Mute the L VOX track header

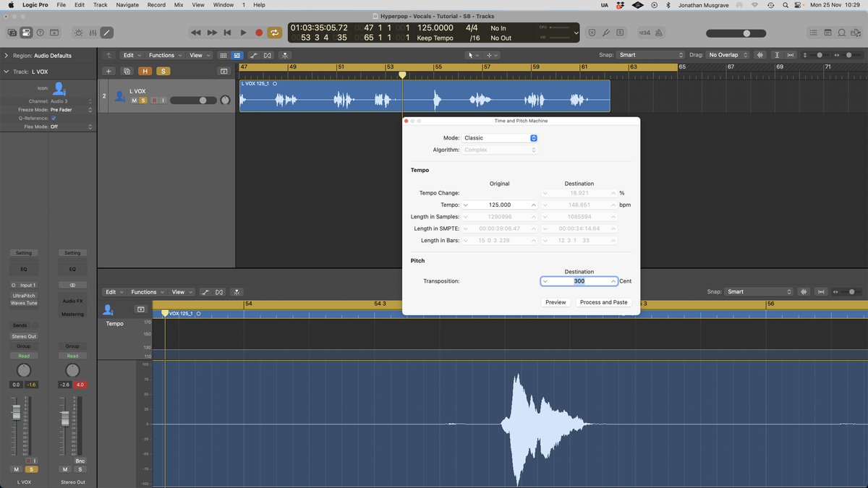pyautogui.click(x=135, y=100)
